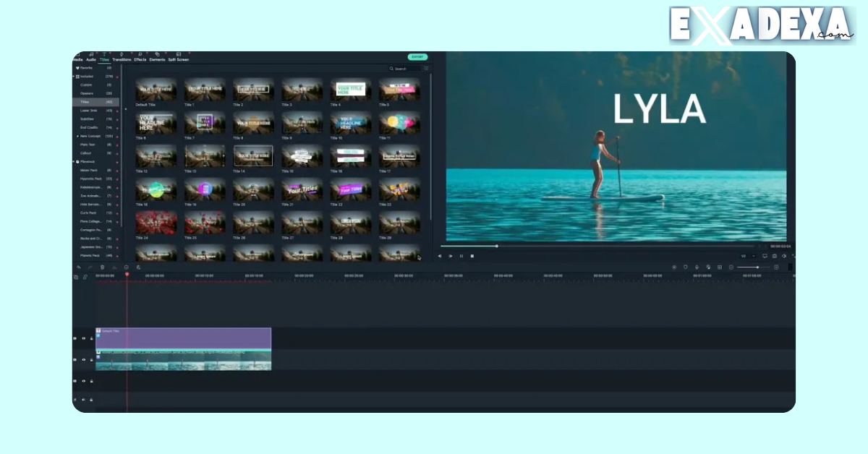Click the Delete (trash) icon in timeline toolbar
The image size is (868, 454).
pyautogui.click(x=102, y=267)
